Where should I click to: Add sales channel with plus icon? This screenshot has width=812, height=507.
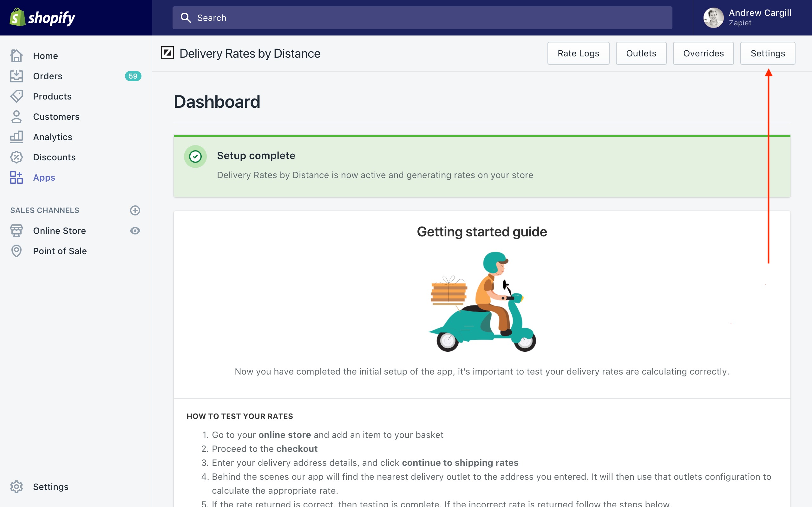(x=135, y=210)
